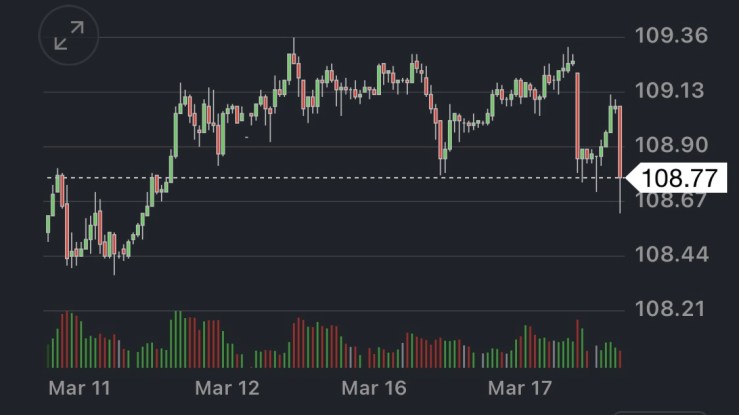Click the last volume bar on the right
The image size is (739, 415).
(x=621, y=359)
